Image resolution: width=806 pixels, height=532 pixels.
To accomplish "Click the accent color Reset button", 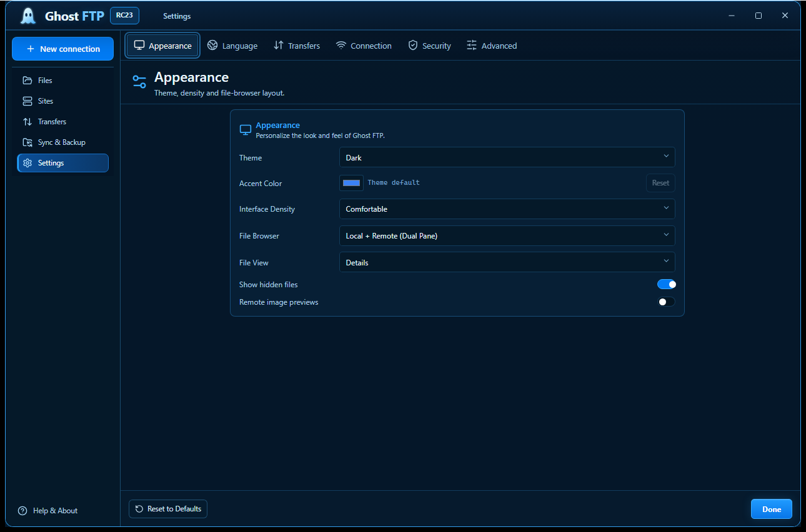I will [660, 183].
